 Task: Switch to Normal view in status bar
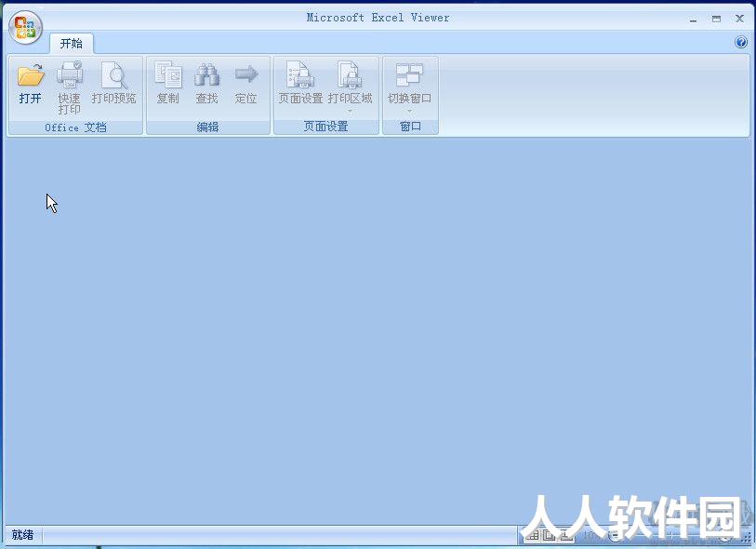coord(533,535)
